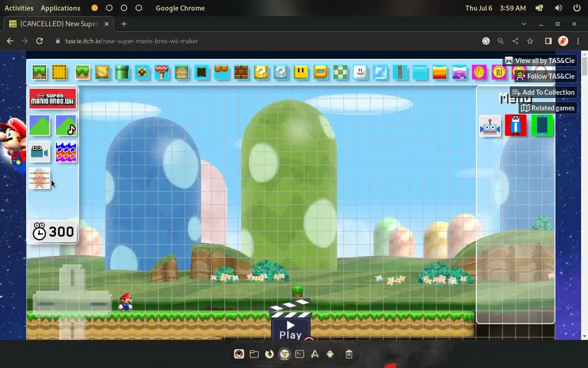This screenshot has height=368, width=588.
Task: Select the (CANCELLED) New Super tab
Action: pos(59,24)
